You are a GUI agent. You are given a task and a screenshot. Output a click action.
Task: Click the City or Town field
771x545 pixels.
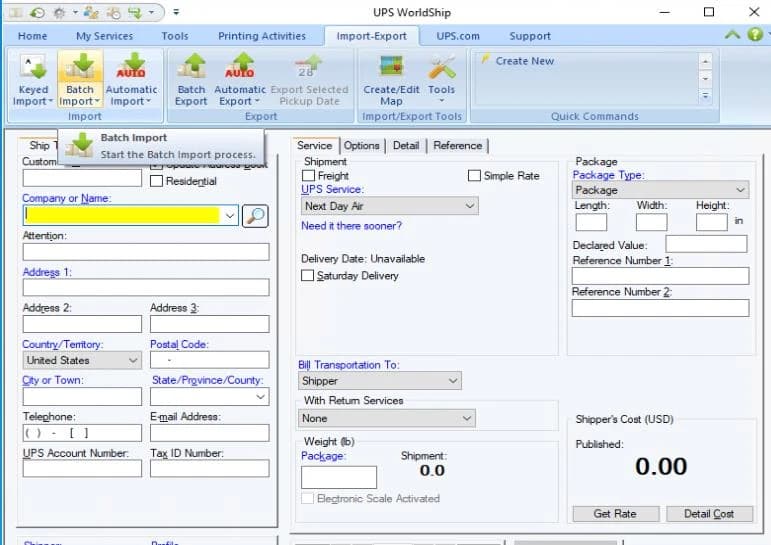pos(82,396)
